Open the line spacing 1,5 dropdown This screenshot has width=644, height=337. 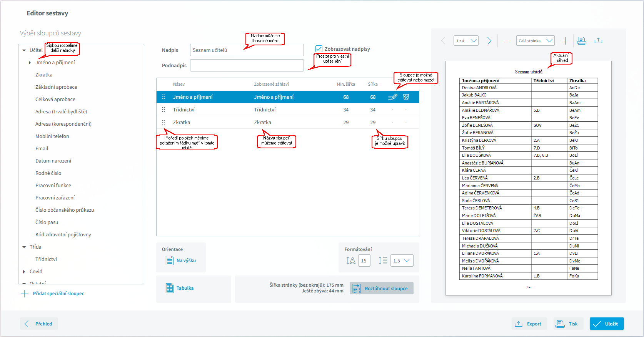[x=402, y=261]
